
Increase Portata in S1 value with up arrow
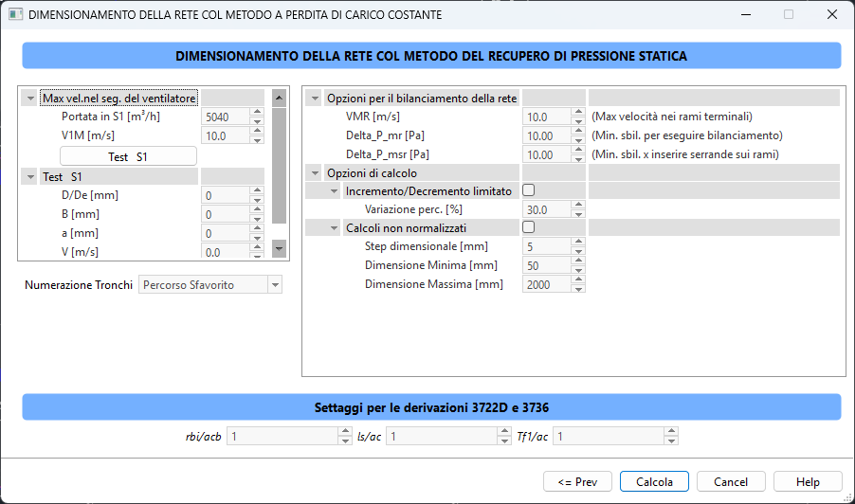coord(256,113)
